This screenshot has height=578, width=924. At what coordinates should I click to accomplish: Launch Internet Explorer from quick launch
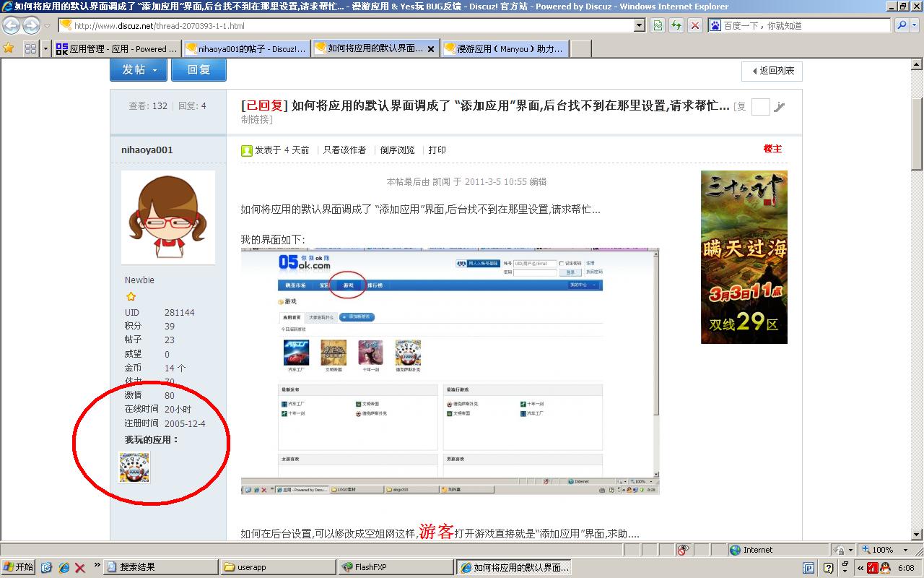[64, 568]
